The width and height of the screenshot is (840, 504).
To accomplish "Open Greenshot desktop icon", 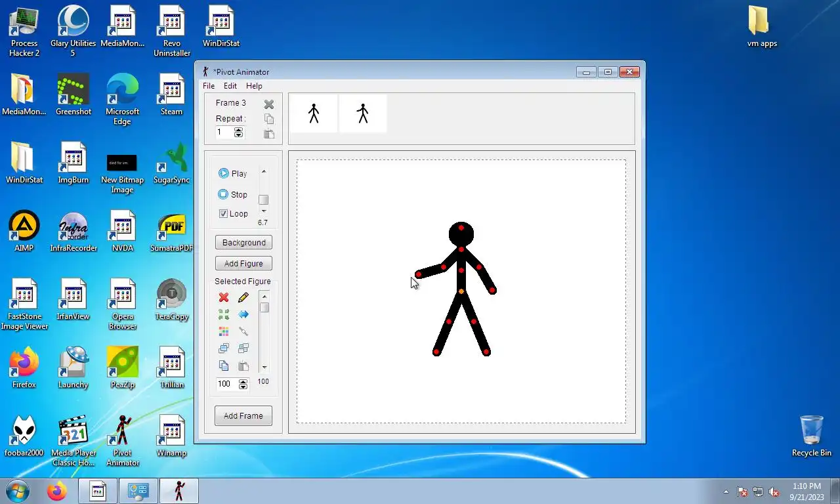I will point(73,94).
